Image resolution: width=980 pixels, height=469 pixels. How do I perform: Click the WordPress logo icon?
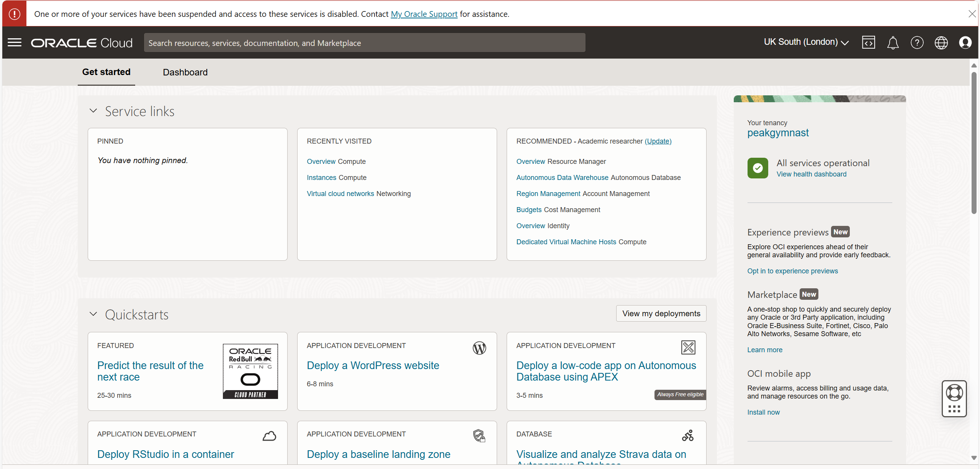(x=479, y=348)
